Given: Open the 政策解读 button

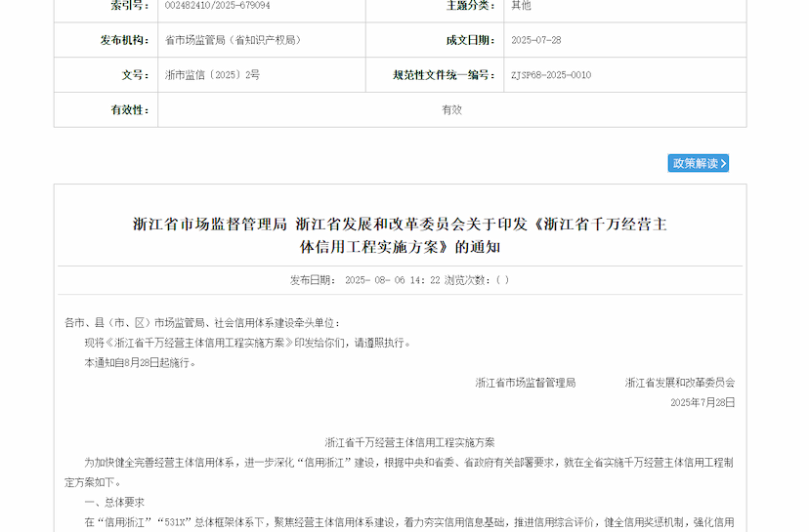Looking at the screenshot, I should coord(698,163).
